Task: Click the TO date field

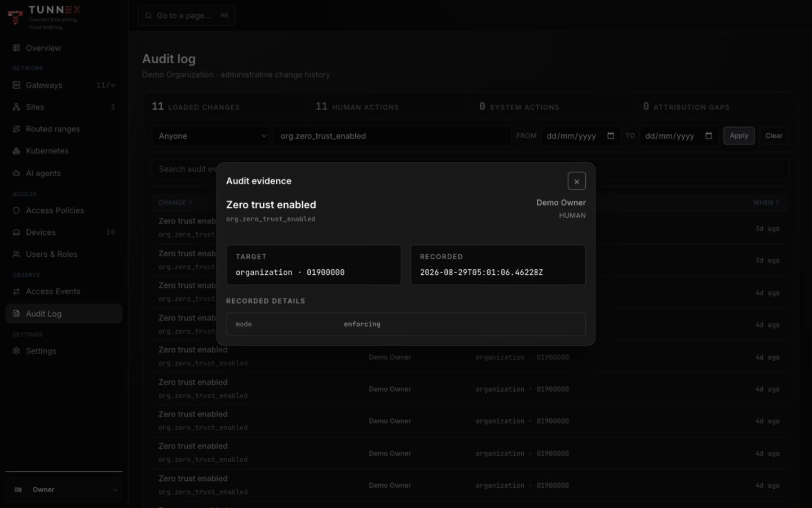Action: [x=679, y=136]
